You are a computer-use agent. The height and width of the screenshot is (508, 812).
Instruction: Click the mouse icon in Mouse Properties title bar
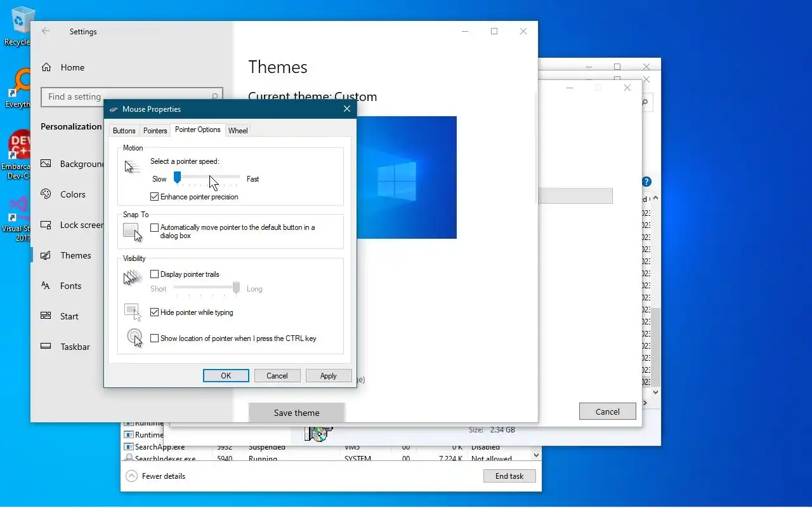pos(114,109)
